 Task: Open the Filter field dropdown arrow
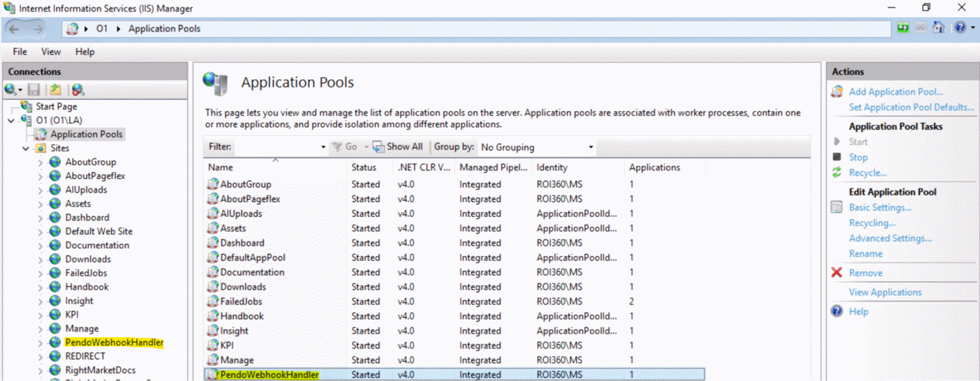(x=323, y=147)
